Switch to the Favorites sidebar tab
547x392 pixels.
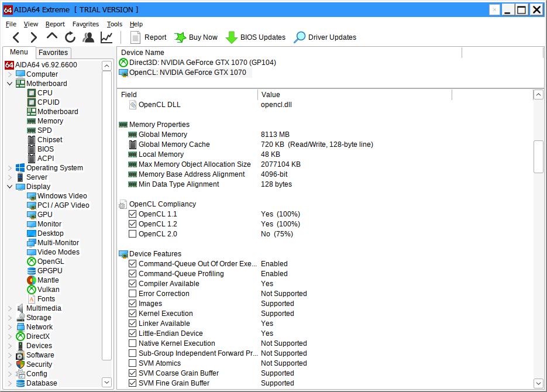click(x=53, y=53)
